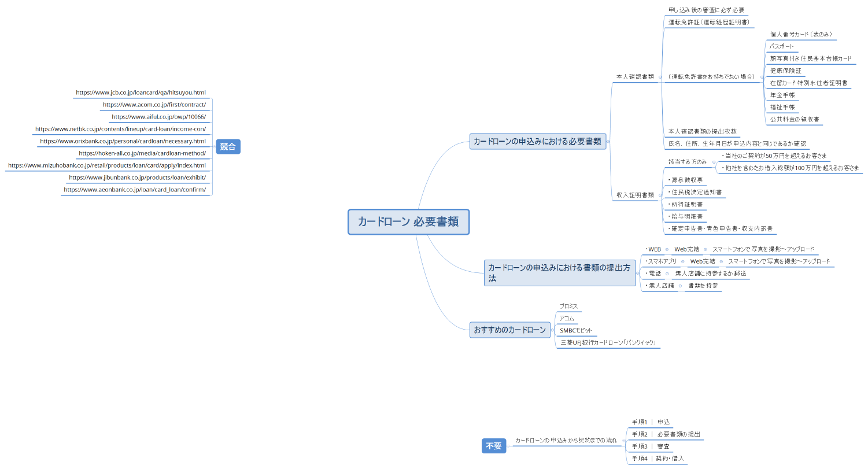The height and width of the screenshot is (469, 868).
Task: Select the 本人確認書類の提出枚数 node
Action: click(702, 131)
